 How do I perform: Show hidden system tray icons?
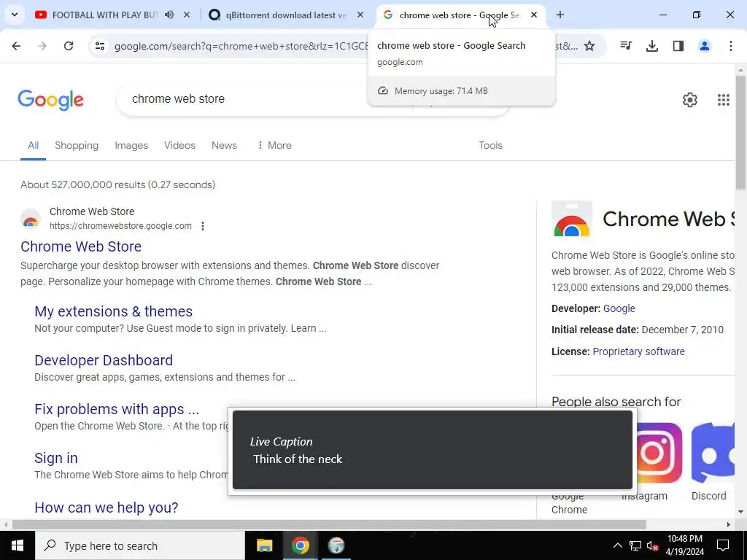pos(617,545)
